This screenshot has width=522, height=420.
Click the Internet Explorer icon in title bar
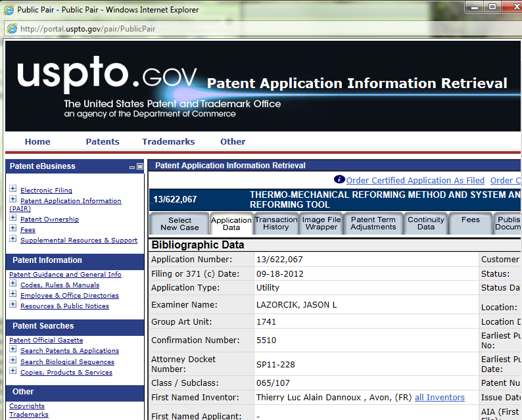(9, 10)
